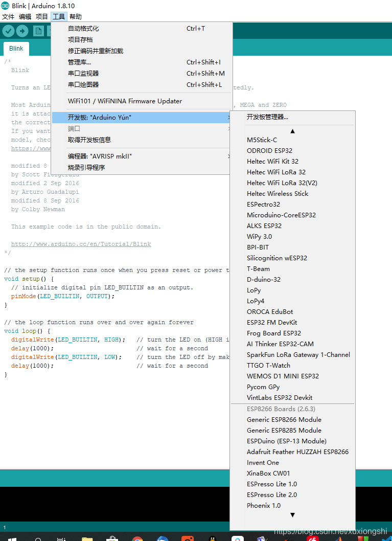Screen dimensions: 392x541
Task: Open the 帮助 menu
Action: click(76, 16)
